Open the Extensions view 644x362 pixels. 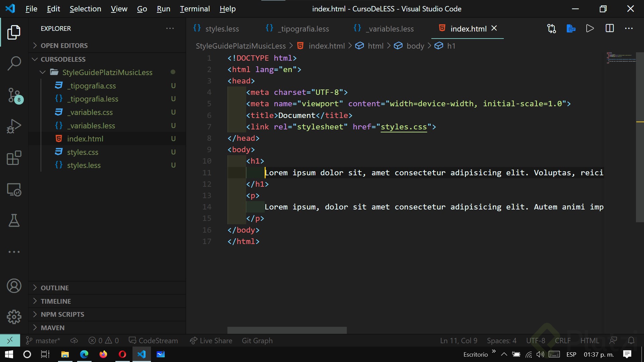(14, 158)
